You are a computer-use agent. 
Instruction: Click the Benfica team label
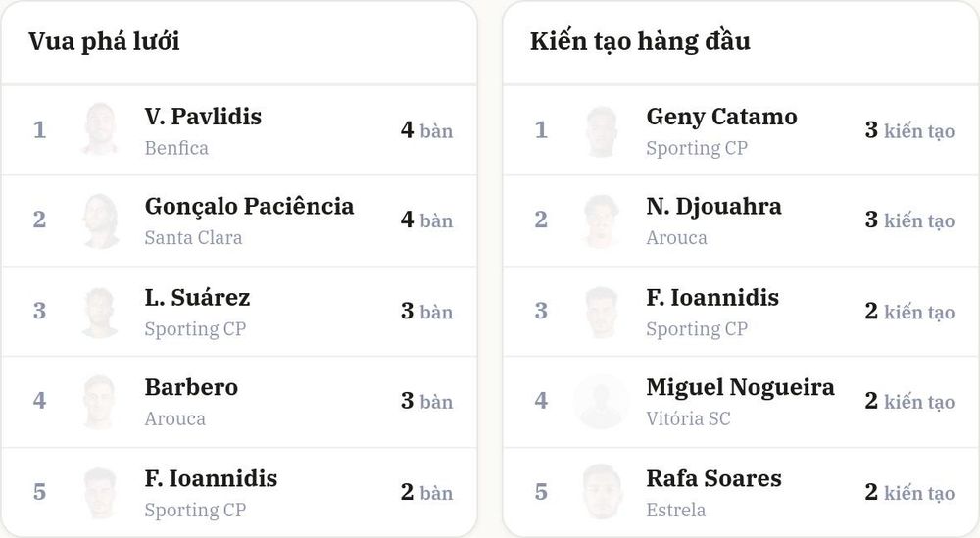coord(176,148)
